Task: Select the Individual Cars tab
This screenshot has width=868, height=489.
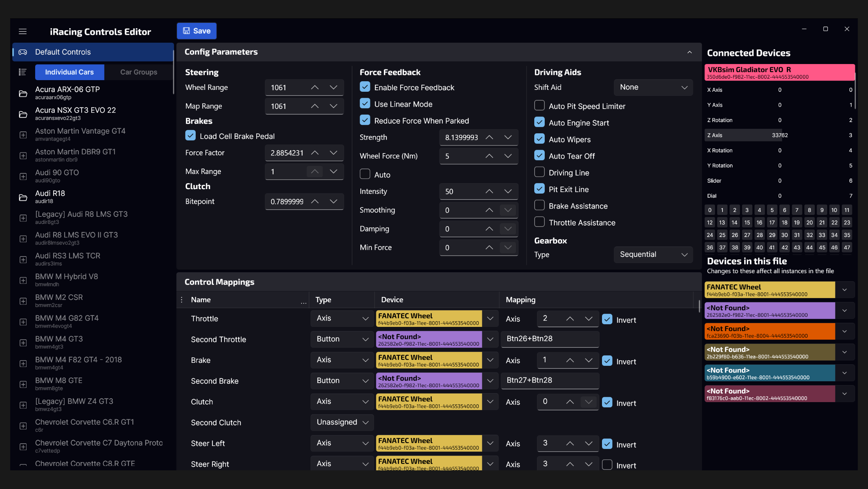Action: tap(69, 72)
